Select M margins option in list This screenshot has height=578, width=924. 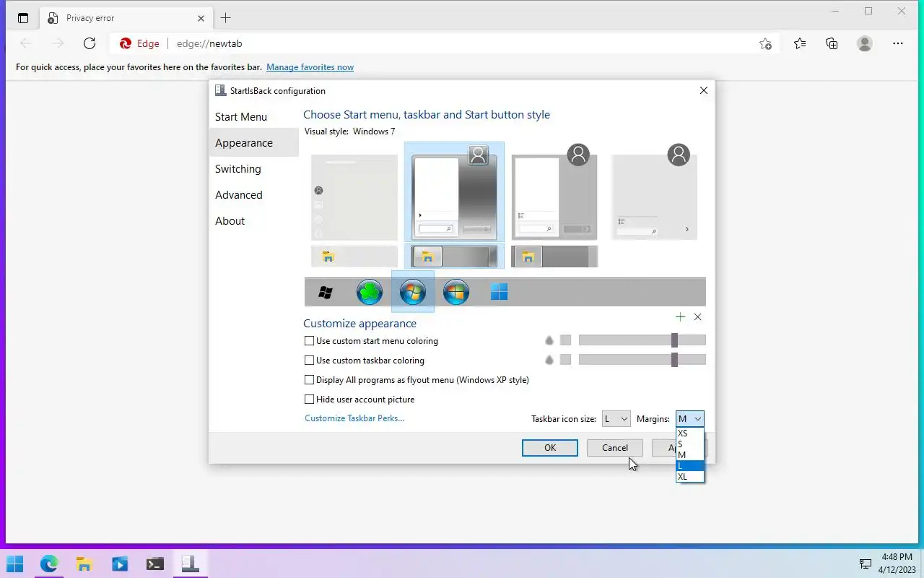coord(689,455)
